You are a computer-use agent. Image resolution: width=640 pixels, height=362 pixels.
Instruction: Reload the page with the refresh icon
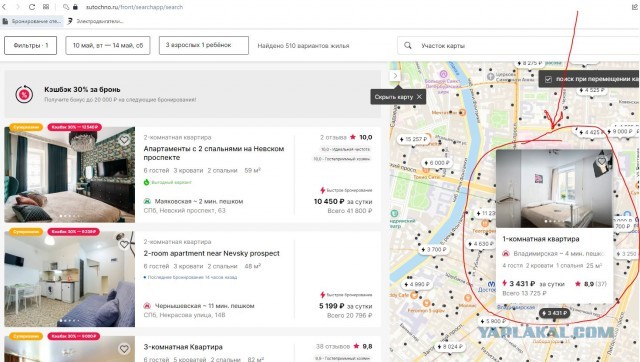click(x=32, y=7)
